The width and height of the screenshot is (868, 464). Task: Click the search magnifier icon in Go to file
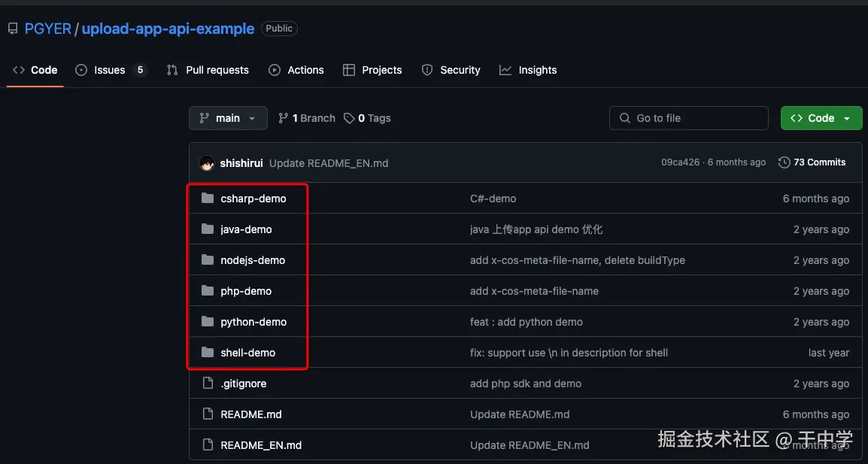[625, 118]
